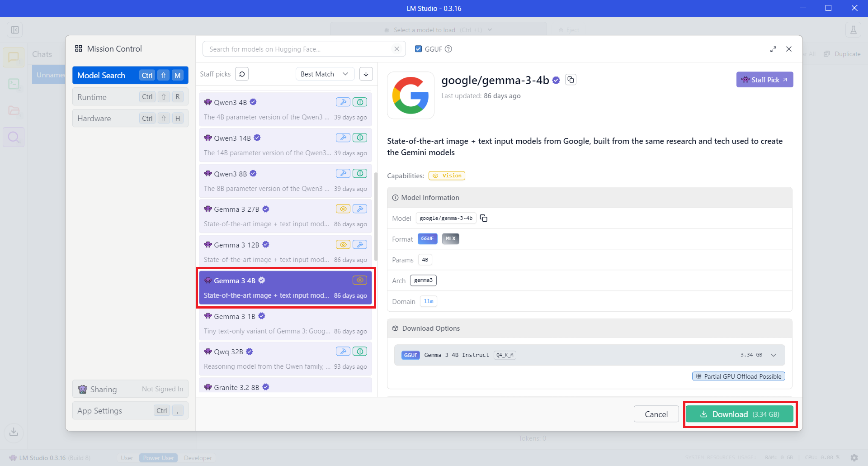Click the gemma3 Arch tag
The width and height of the screenshot is (868, 466).
tap(423, 281)
